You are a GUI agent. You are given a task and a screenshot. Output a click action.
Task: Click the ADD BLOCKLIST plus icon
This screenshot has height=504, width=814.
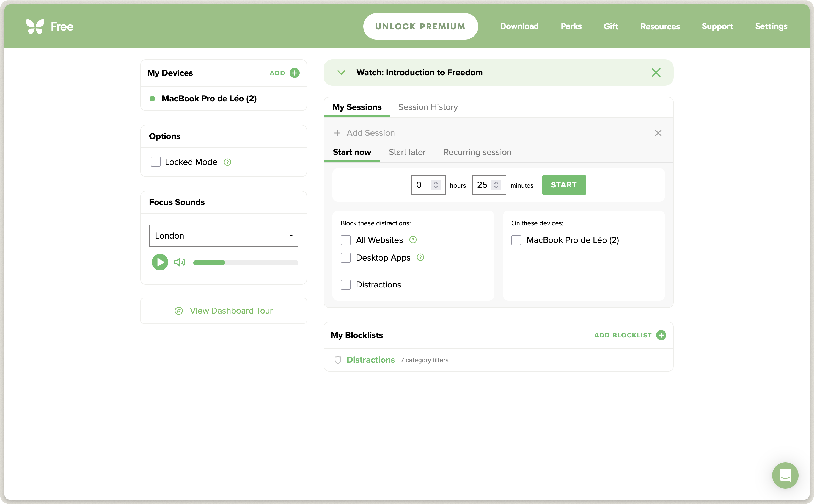coord(661,335)
